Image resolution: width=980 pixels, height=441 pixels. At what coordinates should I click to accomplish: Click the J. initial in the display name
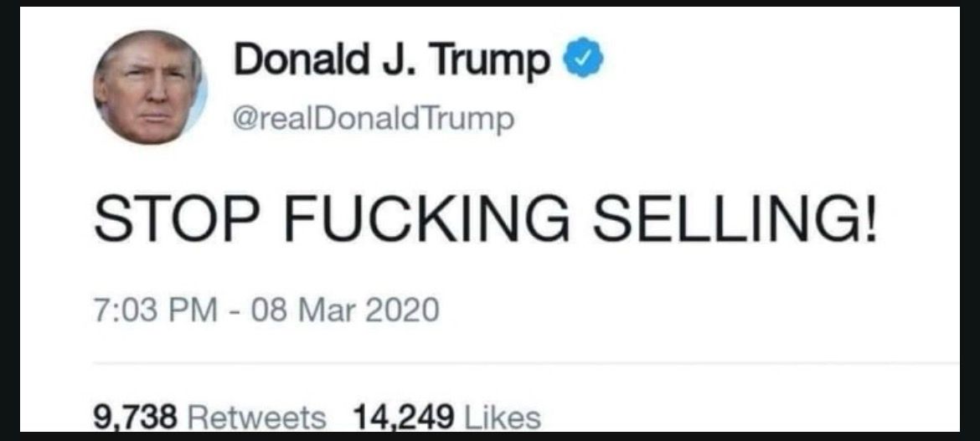(x=392, y=58)
